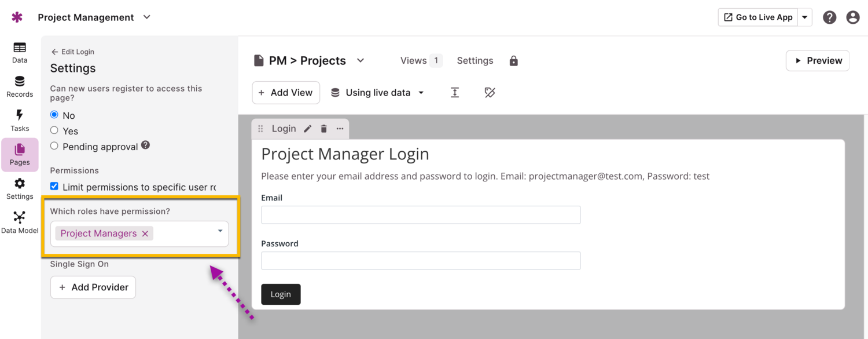Click the pencil edit icon on Login view

tap(308, 129)
